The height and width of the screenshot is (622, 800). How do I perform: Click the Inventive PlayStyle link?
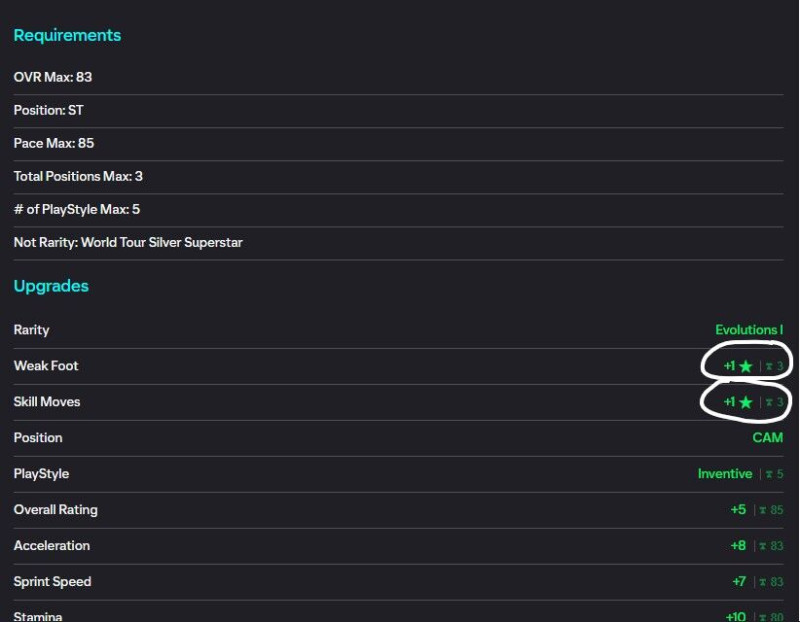pyautogui.click(x=725, y=474)
